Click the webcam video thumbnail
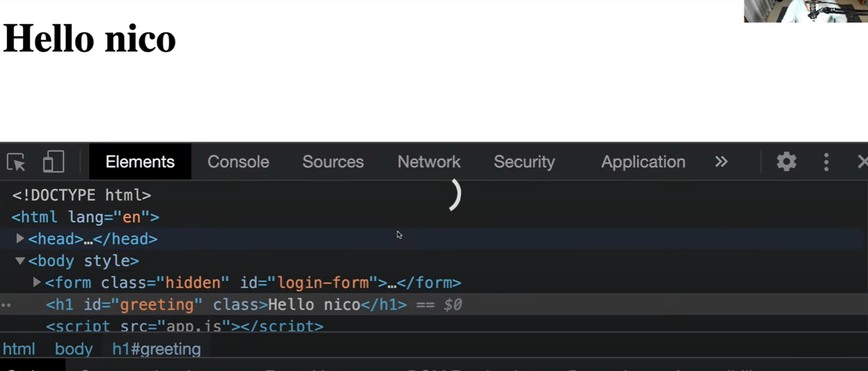The image size is (868, 371). tap(806, 11)
